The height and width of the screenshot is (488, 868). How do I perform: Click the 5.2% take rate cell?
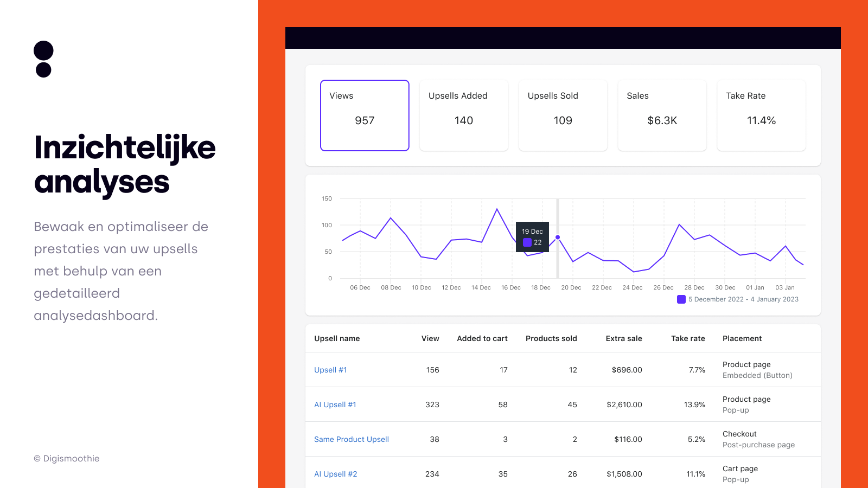[697, 439]
